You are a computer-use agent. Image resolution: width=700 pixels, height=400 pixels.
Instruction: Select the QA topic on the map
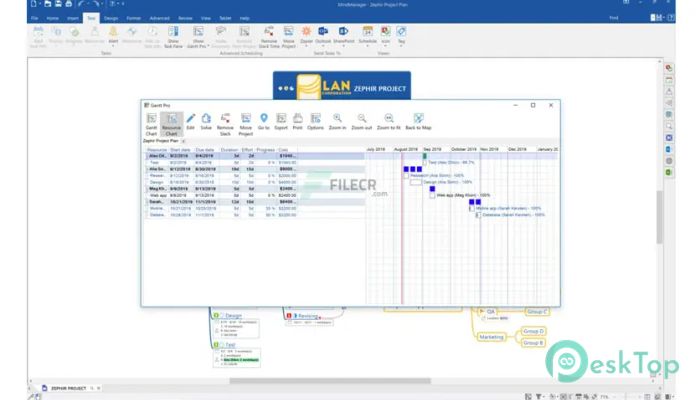coord(491,312)
